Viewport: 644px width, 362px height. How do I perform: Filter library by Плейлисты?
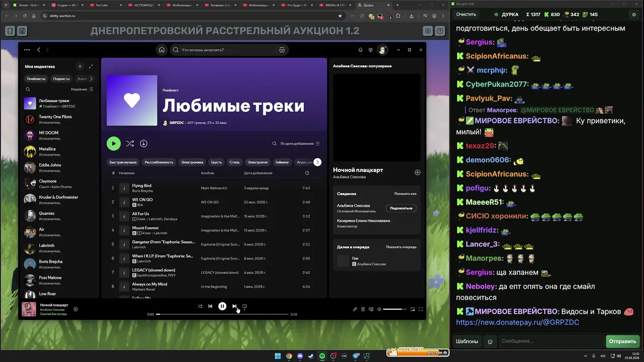click(36, 78)
